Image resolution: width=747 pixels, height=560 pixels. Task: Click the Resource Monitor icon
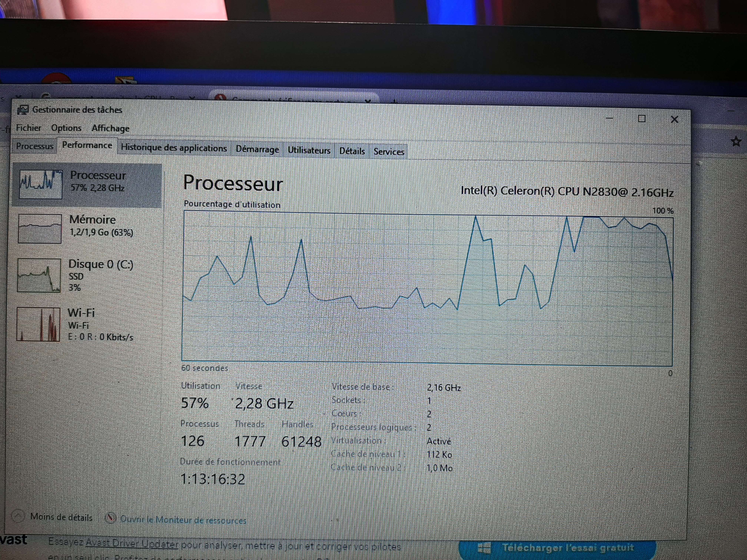[x=110, y=517]
